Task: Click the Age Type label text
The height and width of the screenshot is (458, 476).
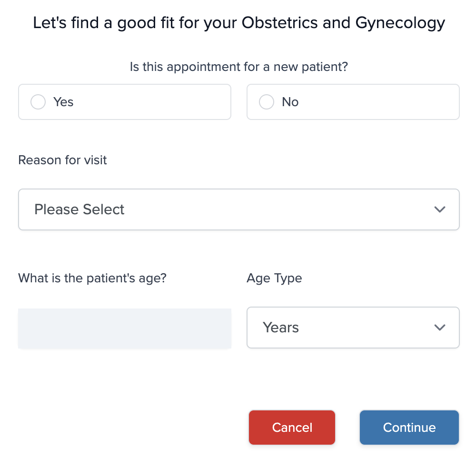Action: coord(274,278)
